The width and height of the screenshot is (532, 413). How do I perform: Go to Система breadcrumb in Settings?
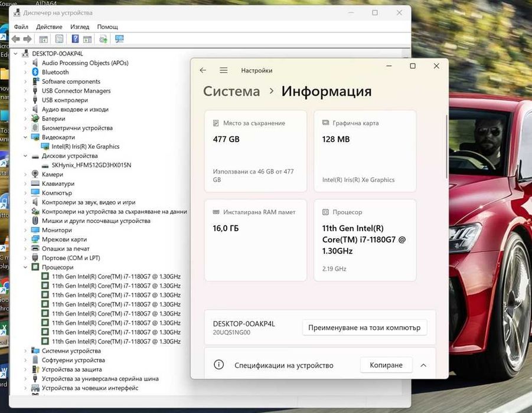pos(231,91)
